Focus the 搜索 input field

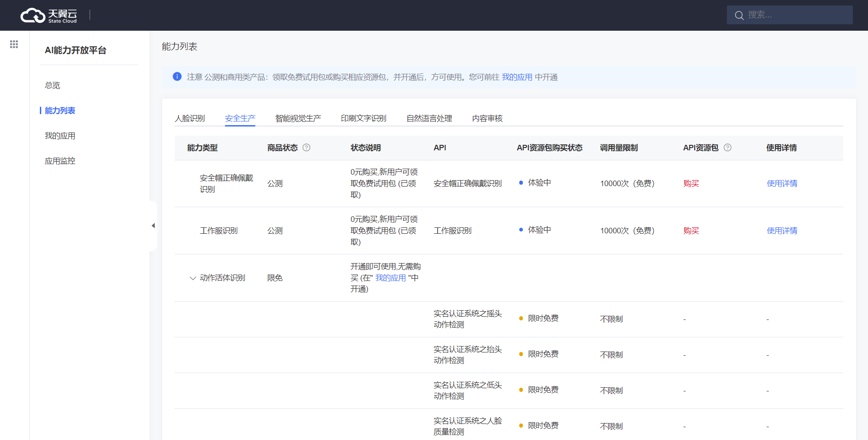point(790,15)
